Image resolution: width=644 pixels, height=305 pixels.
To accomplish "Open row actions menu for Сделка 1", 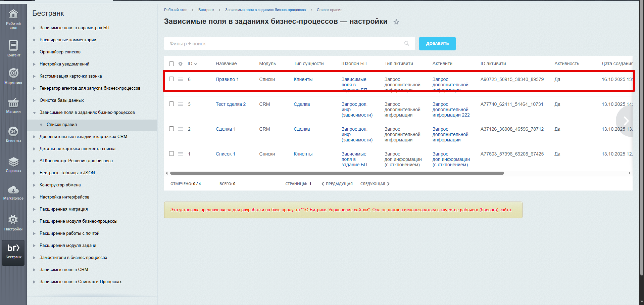I will tap(180, 129).
